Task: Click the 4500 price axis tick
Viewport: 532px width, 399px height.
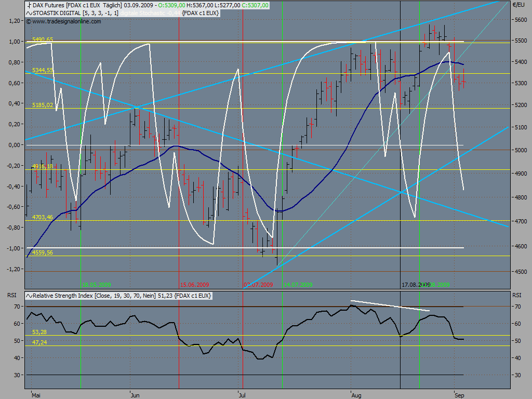Action: [x=521, y=272]
